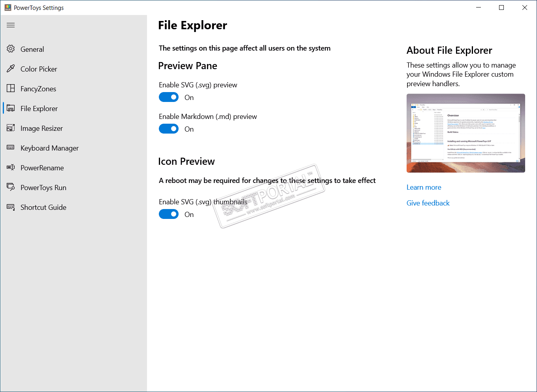Turn off Markdown (.md) preview toggle
The width and height of the screenshot is (537, 392).
[x=169, y=129]
